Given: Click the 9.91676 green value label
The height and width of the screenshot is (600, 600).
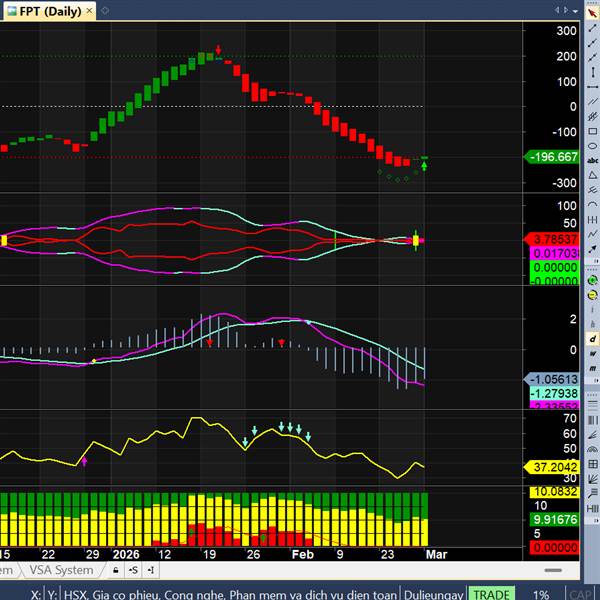Looking at the screenshot, I should [x=554, y=520].
